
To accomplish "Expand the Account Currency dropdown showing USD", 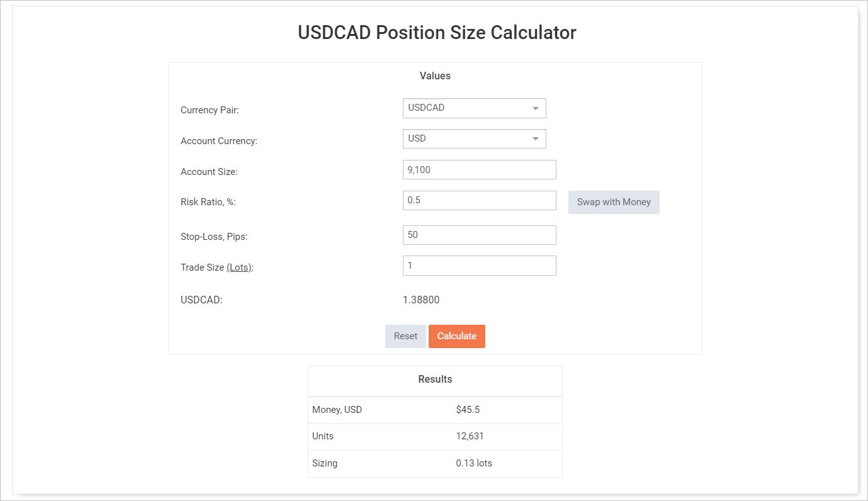I will pyautogui.click(x=474, y=139).
